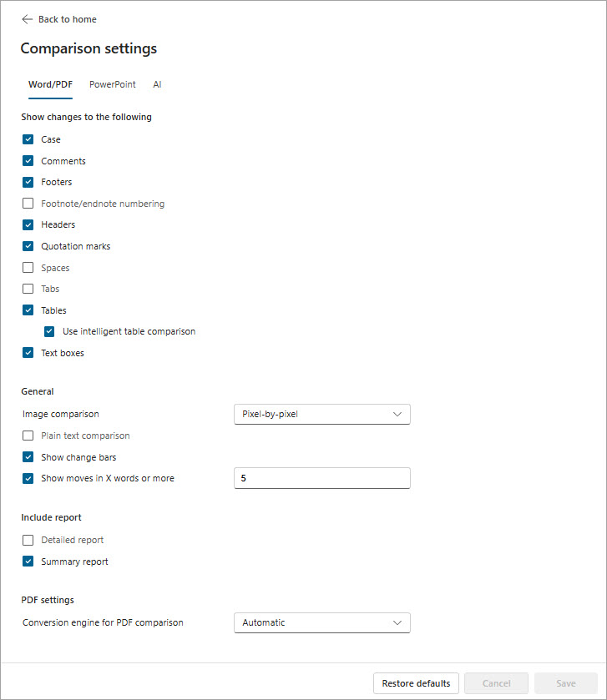Select the Word/PDF tab

(50, 84)
